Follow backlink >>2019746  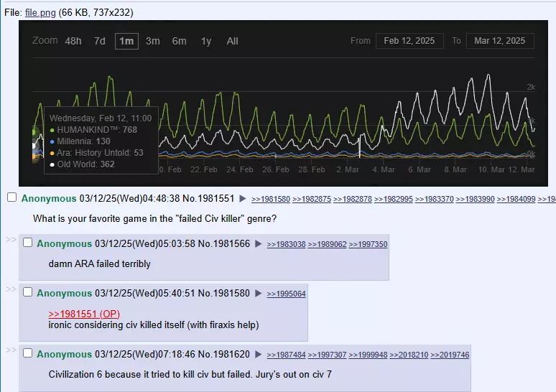coord(450,355)
